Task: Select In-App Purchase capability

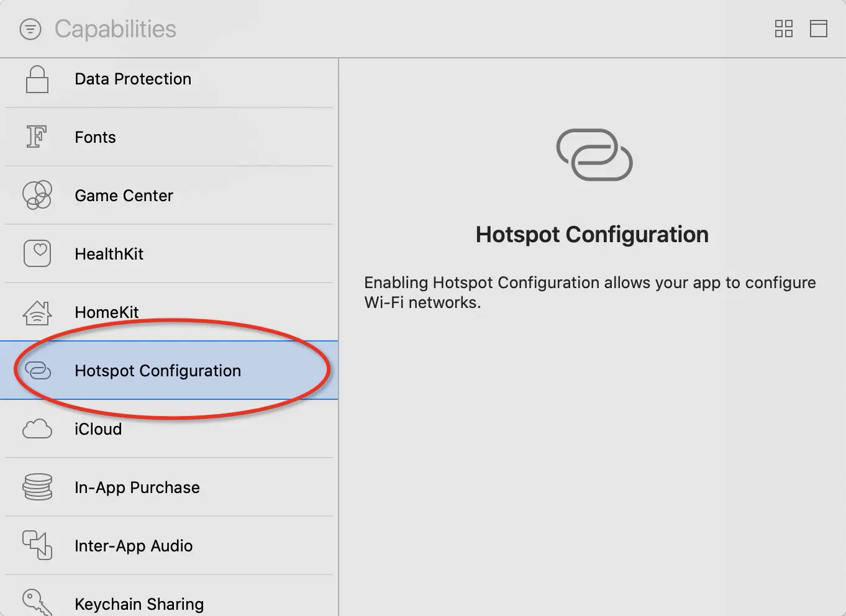Action: pyautogui.click(x=137, y=487)
